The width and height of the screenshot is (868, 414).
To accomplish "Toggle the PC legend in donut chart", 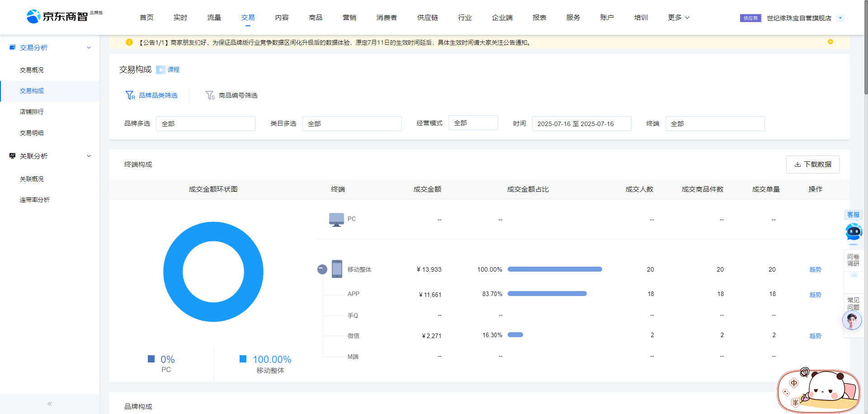I will tap(151, 359).
